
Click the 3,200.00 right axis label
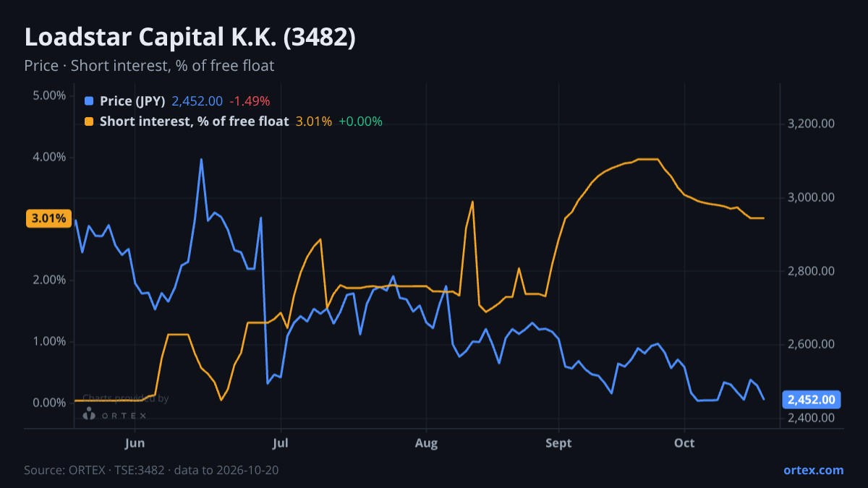pyautogui.click(x=811, y=124)
